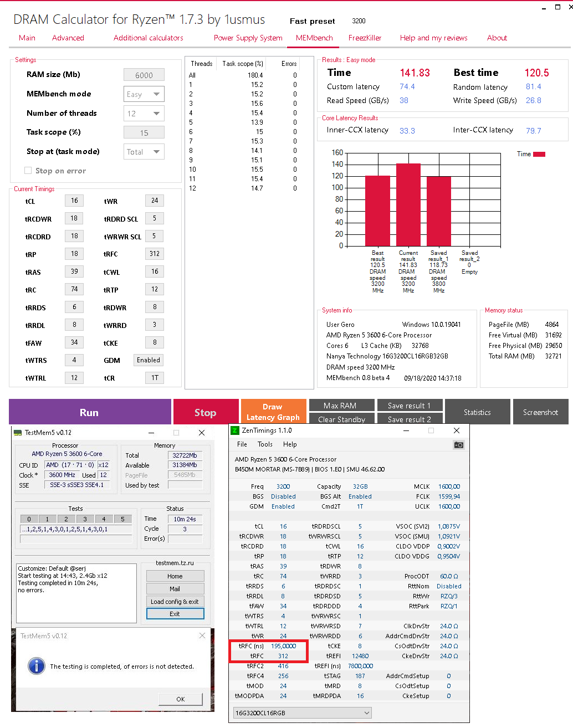573x728 pixels.
Task: Click the camera screenshot icon in ZenTimings
Action: [x=458, y=444]
